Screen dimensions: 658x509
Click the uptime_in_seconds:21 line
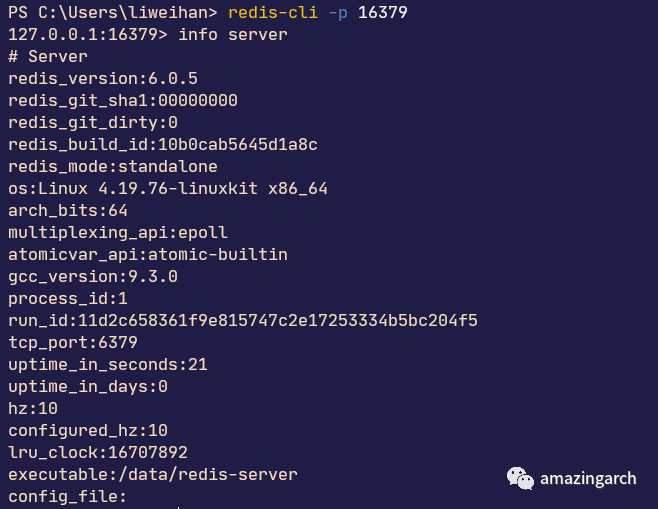pos(108,365)
